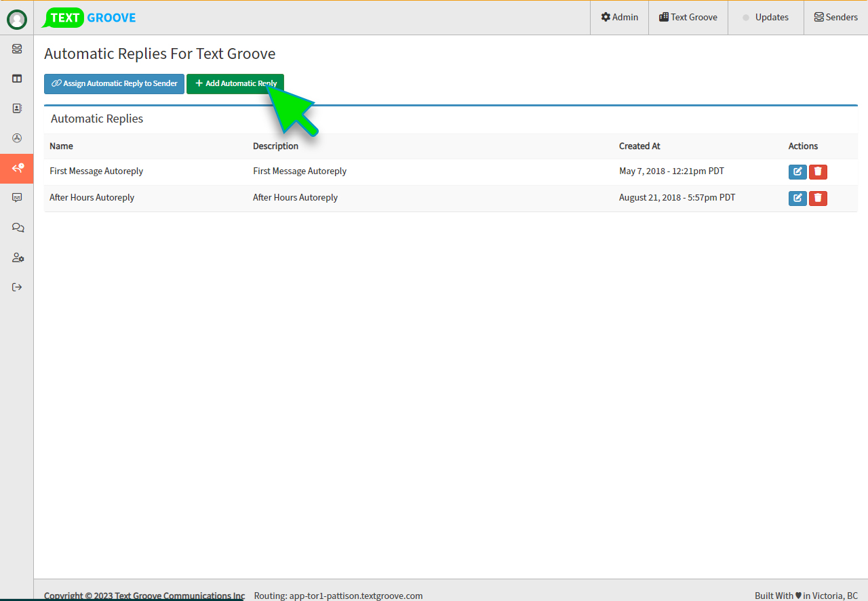Open the circular groups sidebar icon
Image resolution: width=868 pixels, height=601 pixels.
[x=17, y=138]
